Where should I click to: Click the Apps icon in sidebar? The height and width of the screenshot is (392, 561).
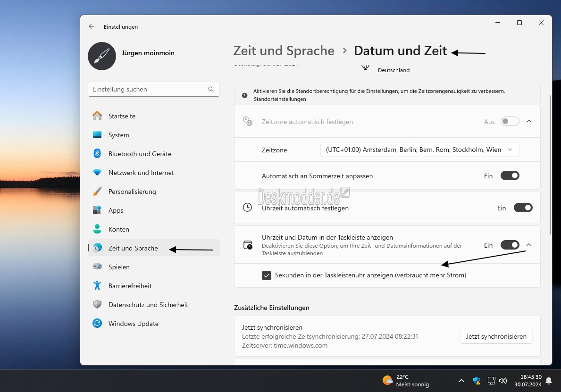click(97, 210)
